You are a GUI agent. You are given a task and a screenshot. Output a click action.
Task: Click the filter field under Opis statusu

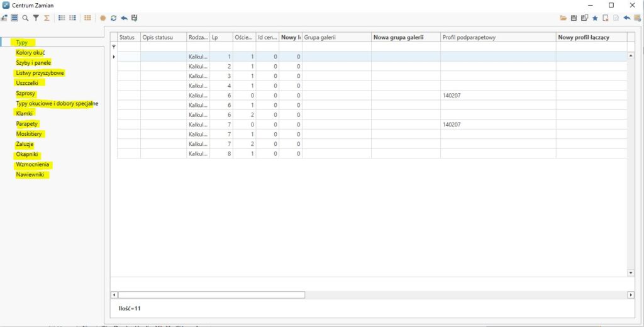pyautogui.click(x=164, y=47)
